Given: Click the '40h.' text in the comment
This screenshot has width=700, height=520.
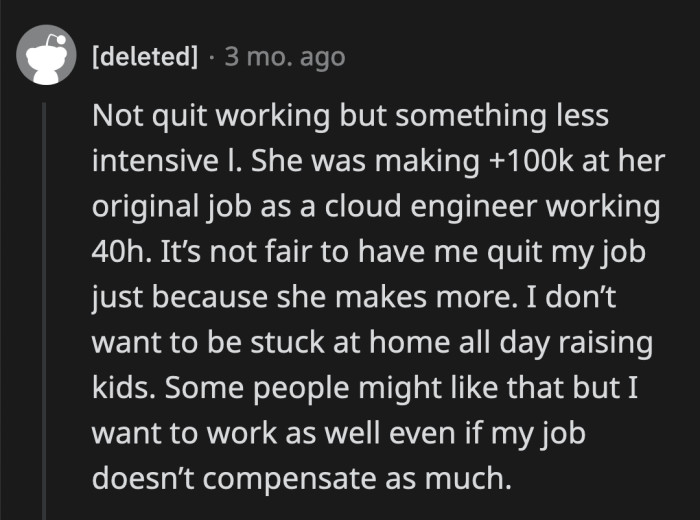Looking at the screenshot, I should pos(120,253).
